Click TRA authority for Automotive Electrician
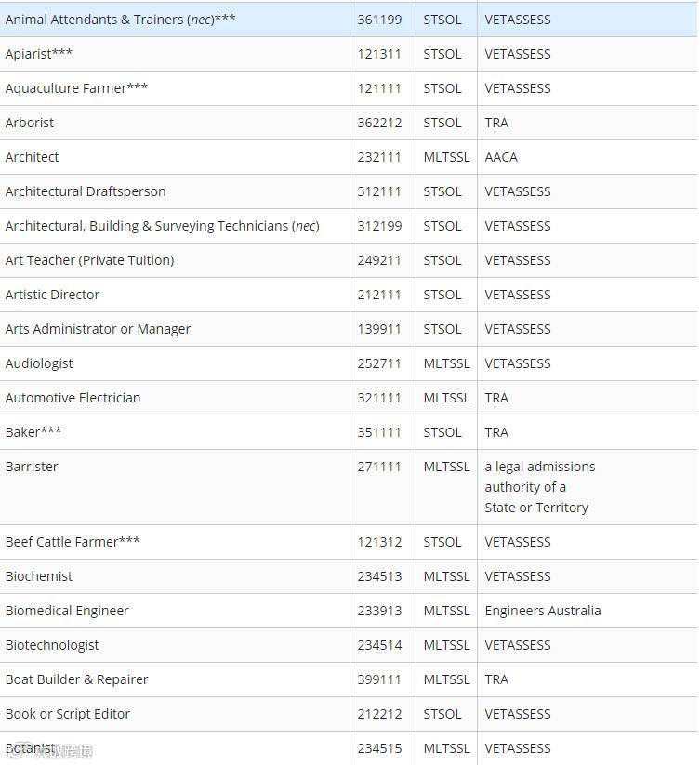 point(496,398)
